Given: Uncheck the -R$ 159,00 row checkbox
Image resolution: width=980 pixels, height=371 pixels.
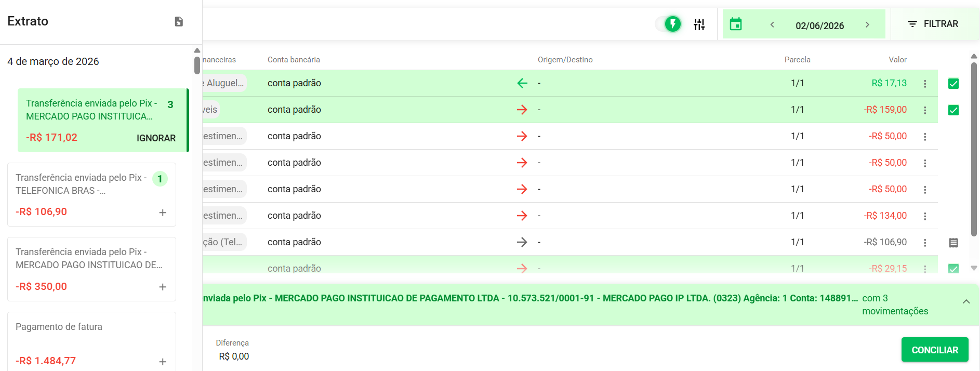Looking at the screenshot, I should tap(953, 110).
